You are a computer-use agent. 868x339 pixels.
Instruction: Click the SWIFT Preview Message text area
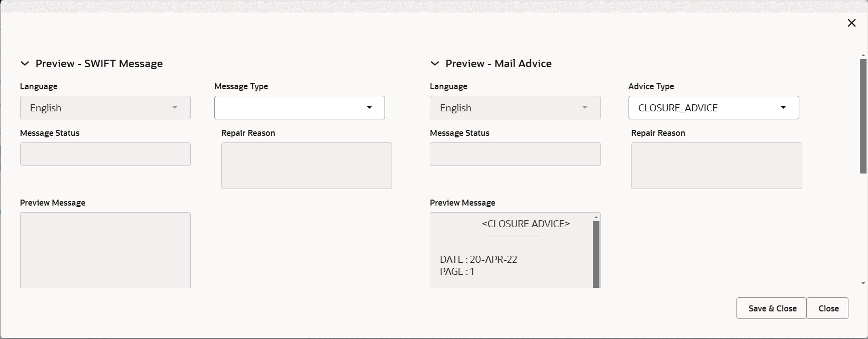105,250
